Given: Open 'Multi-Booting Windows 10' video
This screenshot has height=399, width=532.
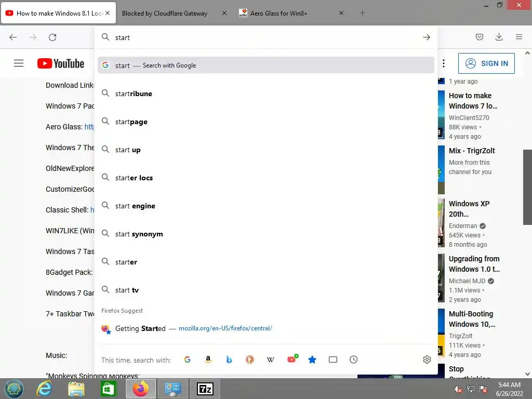Looking at the screenshot, I should tap(472, 319).
